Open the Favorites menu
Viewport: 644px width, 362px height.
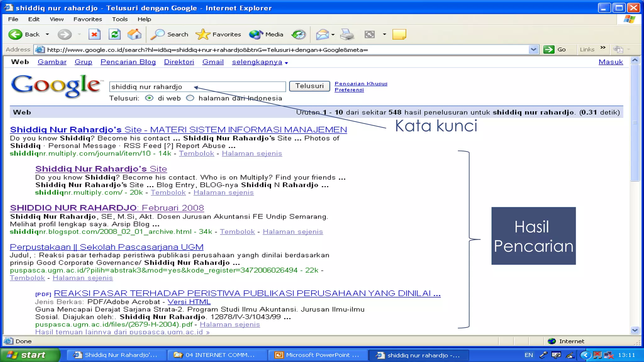[x=88, y=19]
